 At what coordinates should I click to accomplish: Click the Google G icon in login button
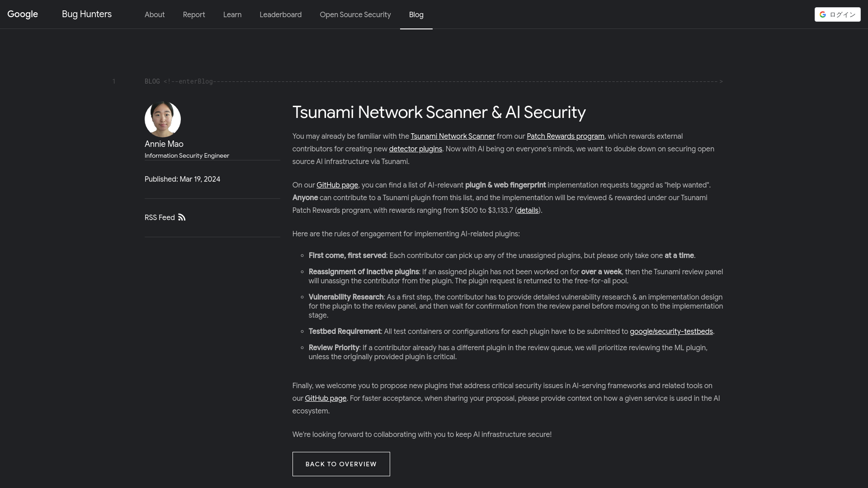pos(823,14)
